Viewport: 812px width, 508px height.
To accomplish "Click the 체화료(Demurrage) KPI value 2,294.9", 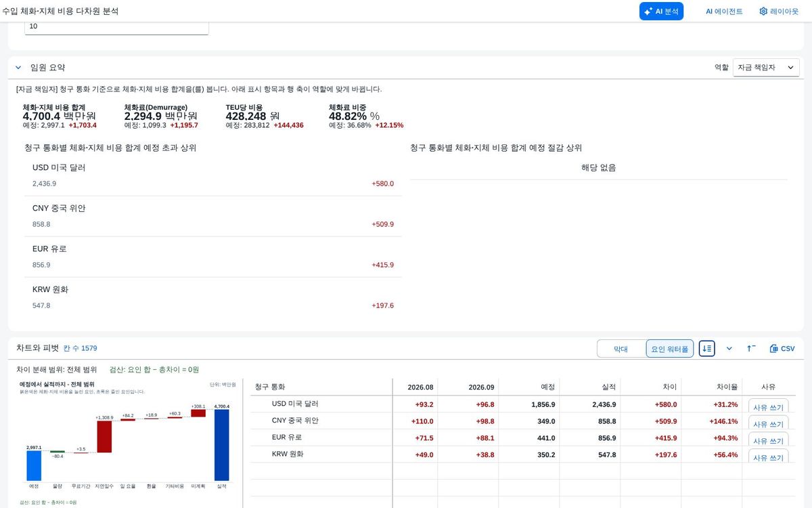I will coord(143,116).
